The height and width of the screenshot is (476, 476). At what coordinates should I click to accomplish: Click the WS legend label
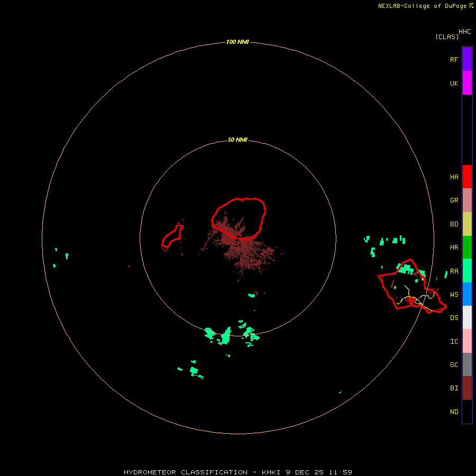coord(454,295)
